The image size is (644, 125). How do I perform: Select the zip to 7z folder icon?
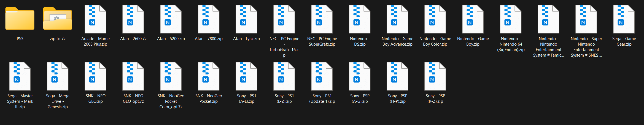click(x=58, y=19)
